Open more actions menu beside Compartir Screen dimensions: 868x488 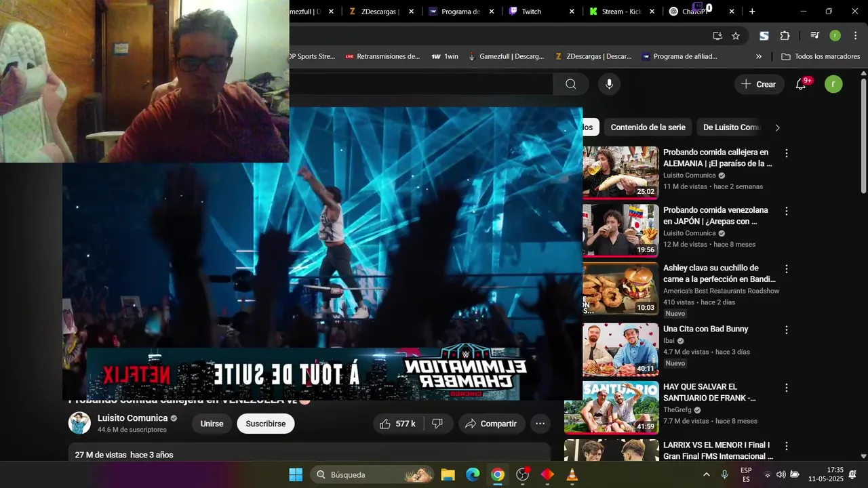tap(540, 424)
